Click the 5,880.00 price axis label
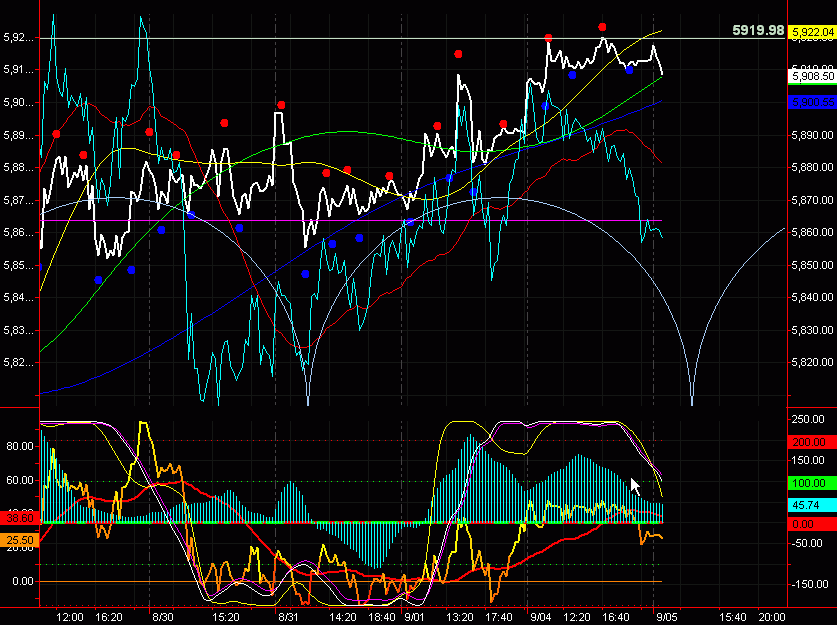Viewport: 837px width, 625px height. pos(812,167)
